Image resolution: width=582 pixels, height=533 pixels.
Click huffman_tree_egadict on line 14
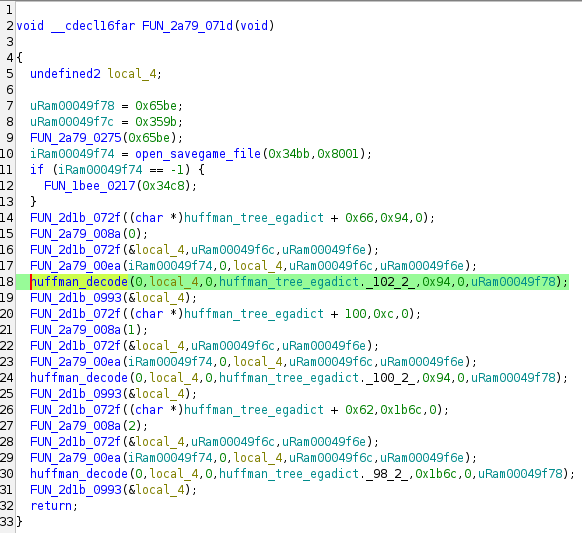coord(254,218)
